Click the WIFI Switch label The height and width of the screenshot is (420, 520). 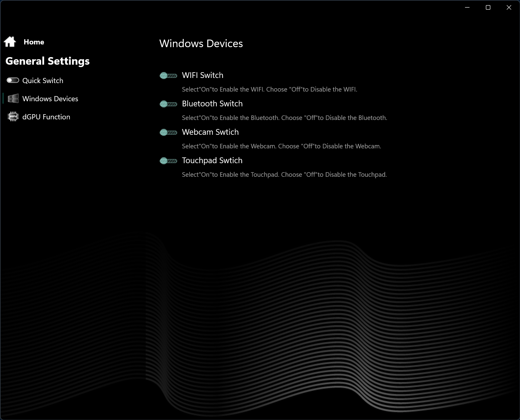(x=203, y=75)
